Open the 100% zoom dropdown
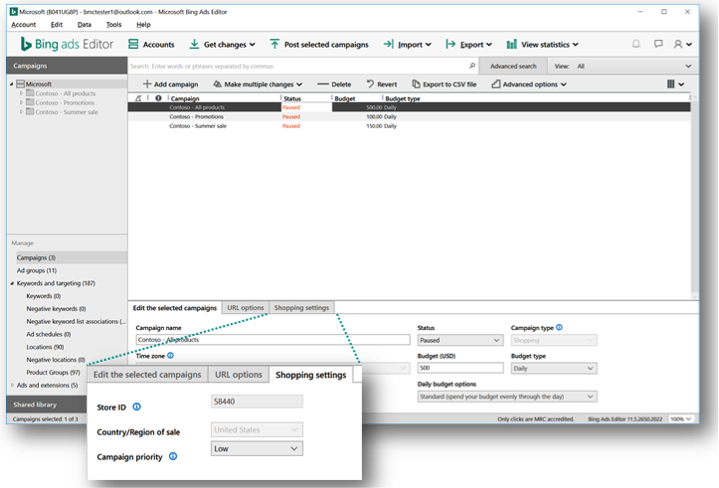The image size is (719, 488). pyautogui.click(x=681, y=419)
